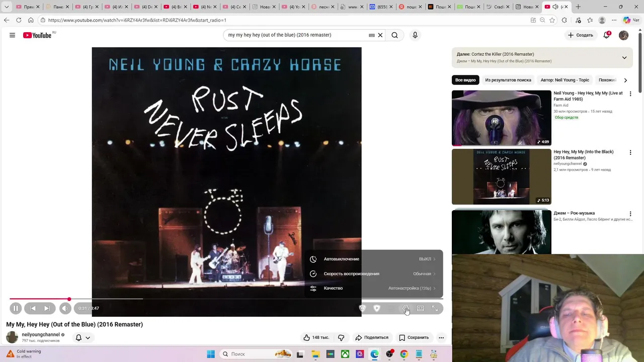Open the browser settings ellipsis menu

point(614,20)
